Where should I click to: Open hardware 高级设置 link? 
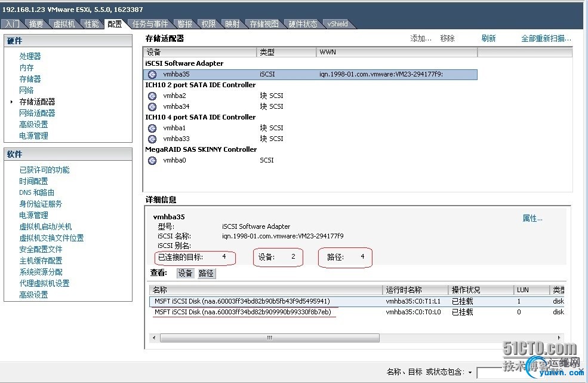point(34,124)
